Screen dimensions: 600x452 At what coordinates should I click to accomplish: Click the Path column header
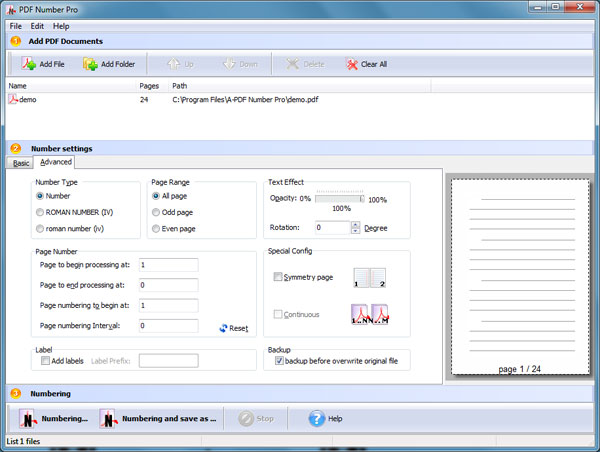click(x=300, y=86)
